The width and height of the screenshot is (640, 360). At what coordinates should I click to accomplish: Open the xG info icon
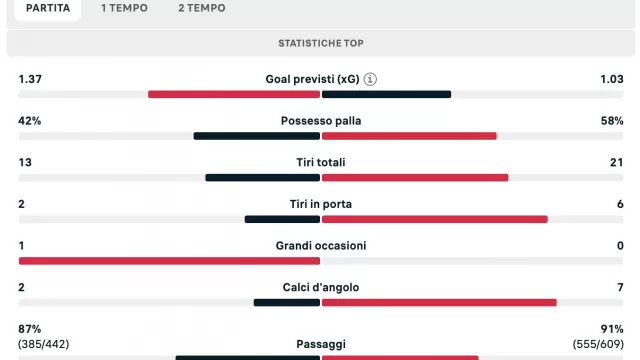pos(370,79)
